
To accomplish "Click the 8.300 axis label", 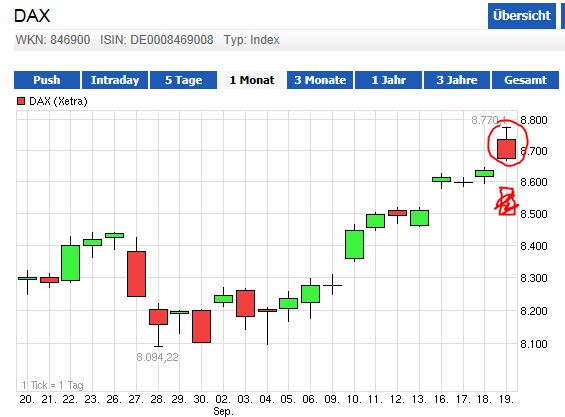I will (x=534, y=278).
